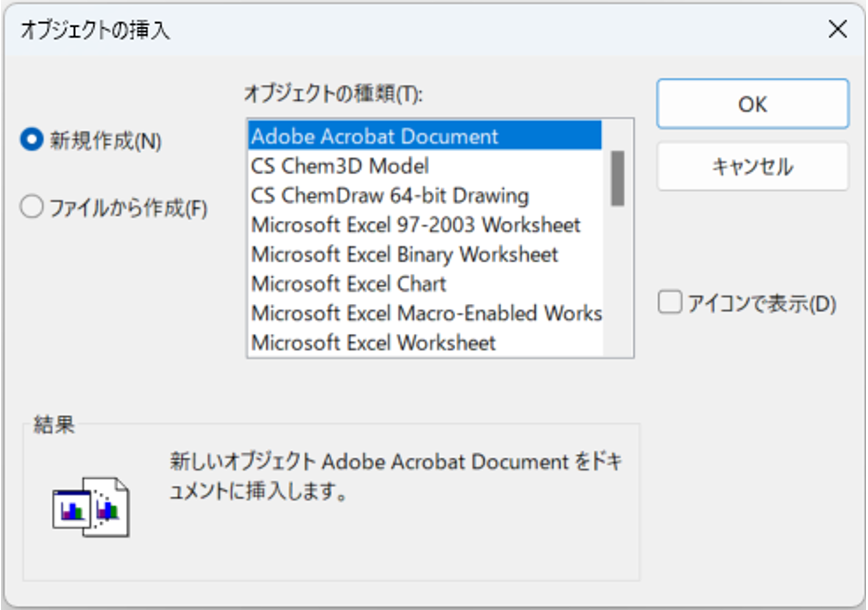Click the オブジェクトの種類(T) label
This screenshot has height=610, width=868.
click(x=333, y=93)
